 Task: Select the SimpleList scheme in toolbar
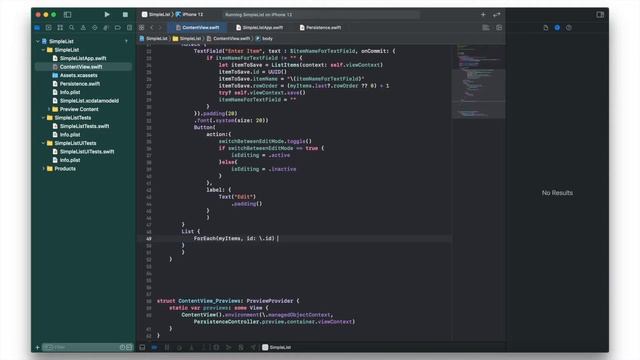click(x=156, y=14)
